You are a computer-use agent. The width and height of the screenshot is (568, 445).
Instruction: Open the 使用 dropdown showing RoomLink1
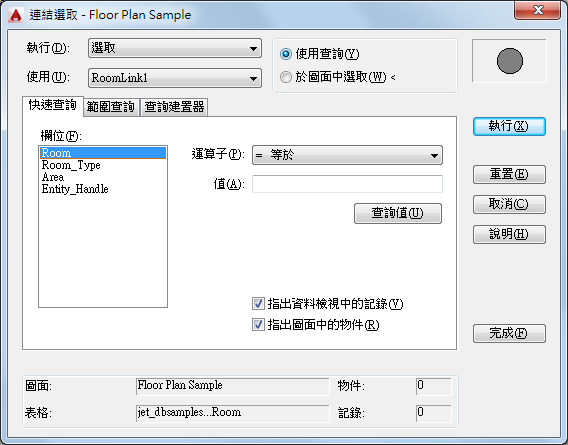tap(175, 78)
